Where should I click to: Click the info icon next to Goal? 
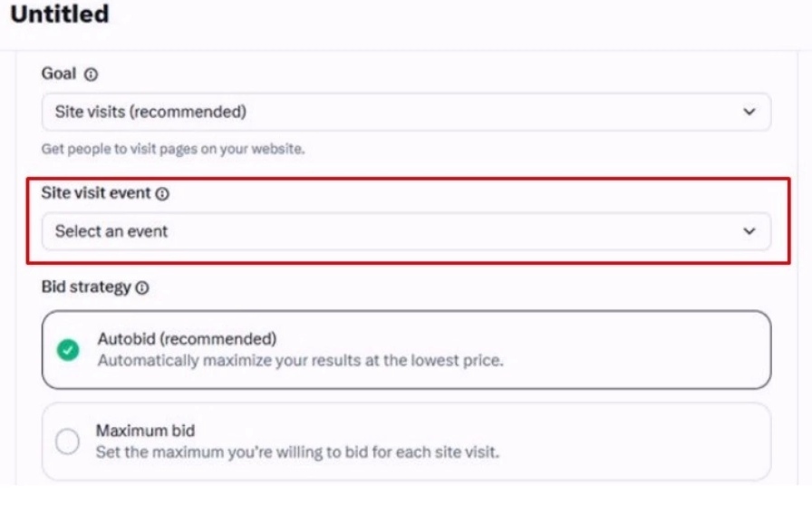pos(91,74)
